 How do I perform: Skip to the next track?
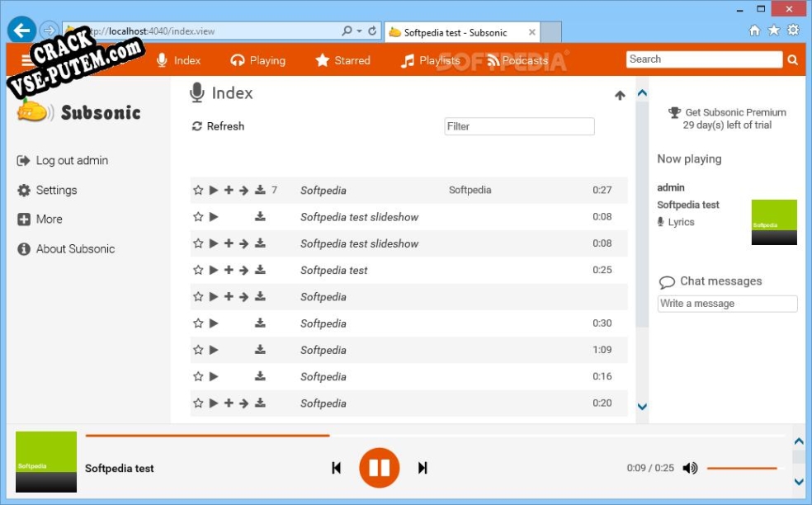pos(423,468)
